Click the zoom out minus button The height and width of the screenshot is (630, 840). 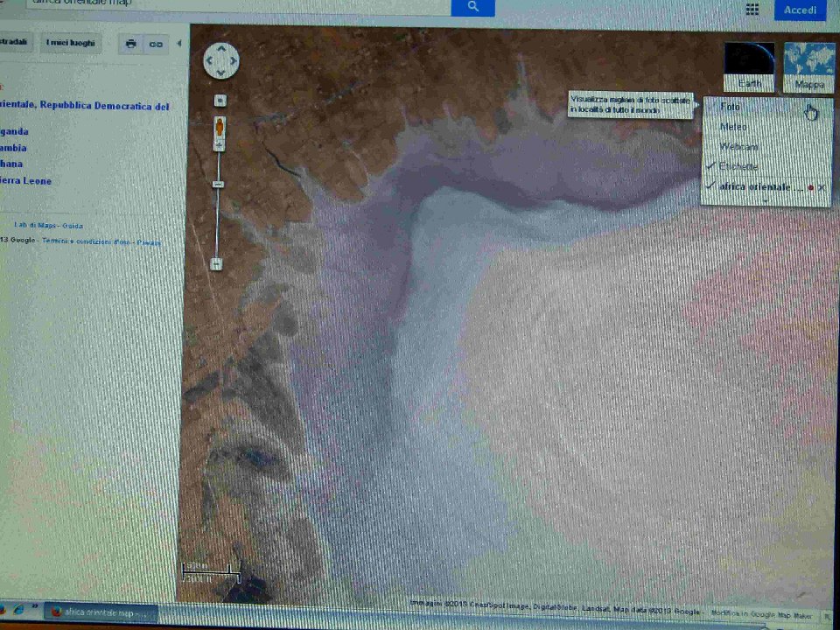coord(216,263)
